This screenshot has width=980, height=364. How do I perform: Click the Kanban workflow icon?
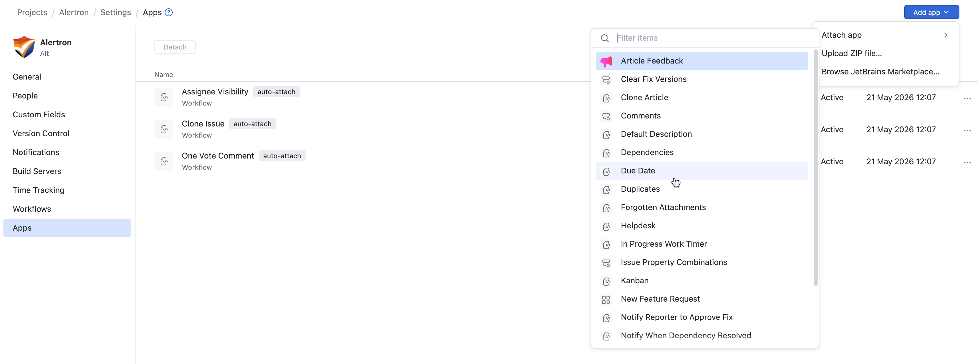(606, 281)
